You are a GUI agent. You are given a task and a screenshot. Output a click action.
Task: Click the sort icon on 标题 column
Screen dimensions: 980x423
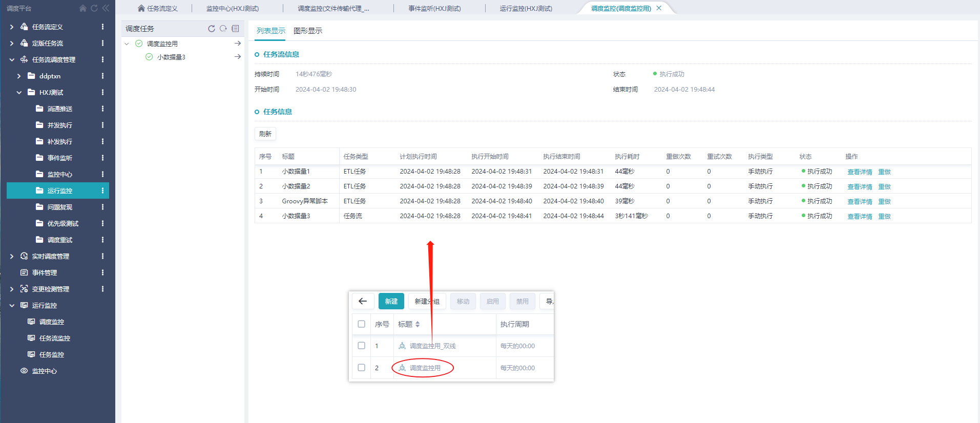[418, 324]
